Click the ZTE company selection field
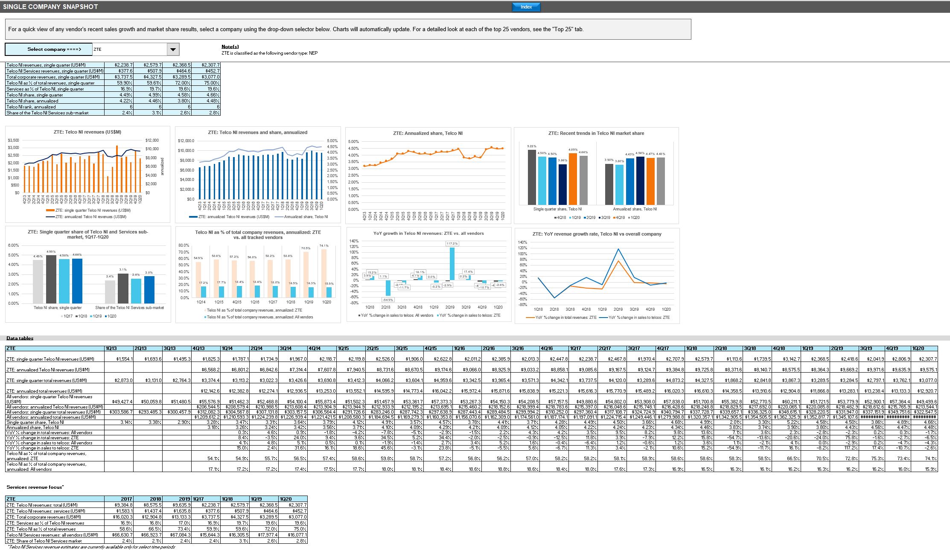This screenshot has height=560, width=950. pyautogui.click(x=129, y=50)
